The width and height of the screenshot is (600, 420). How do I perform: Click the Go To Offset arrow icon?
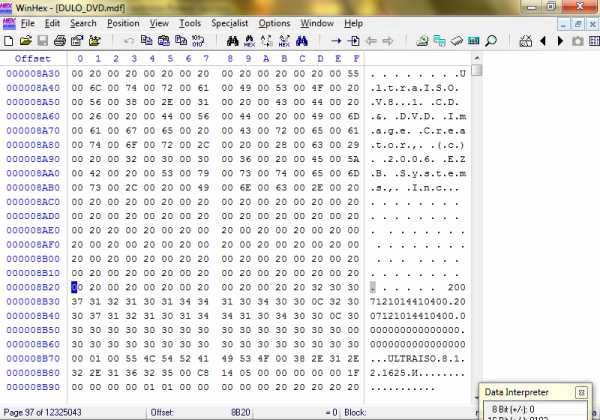tap(336, 41)
